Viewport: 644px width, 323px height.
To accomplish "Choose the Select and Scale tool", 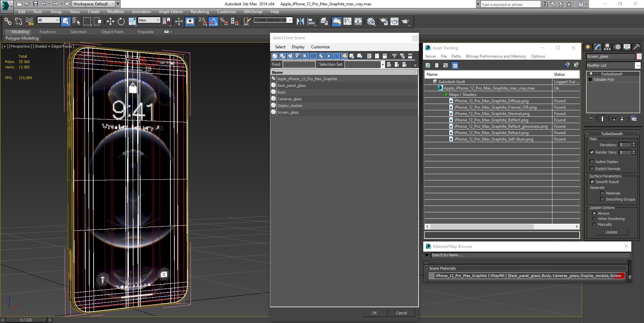I will tap(132, 21).
